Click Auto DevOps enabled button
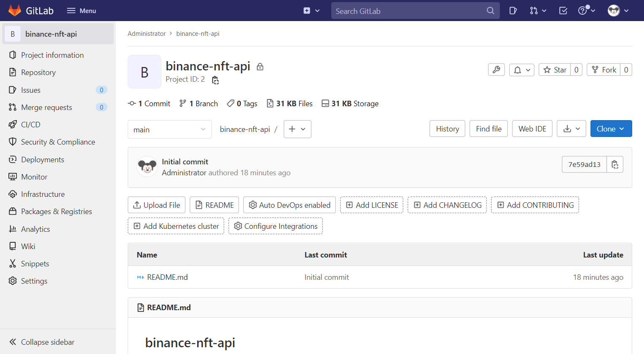This screenshot has height=354, width=644. (290, 205)
